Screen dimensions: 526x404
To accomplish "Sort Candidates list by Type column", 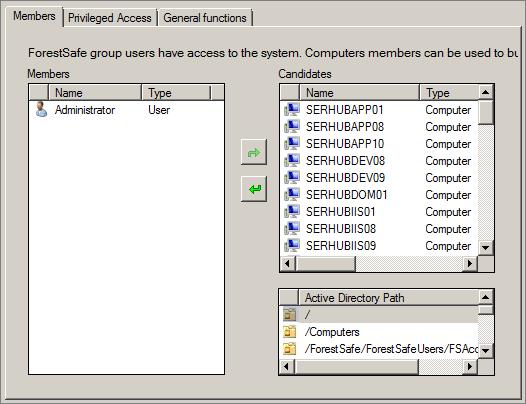I will pos(449,93).
